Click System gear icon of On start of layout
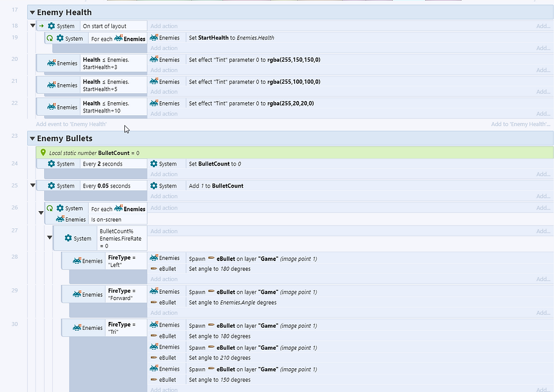Viewport: 554px width, 392px height. point(51,26)
